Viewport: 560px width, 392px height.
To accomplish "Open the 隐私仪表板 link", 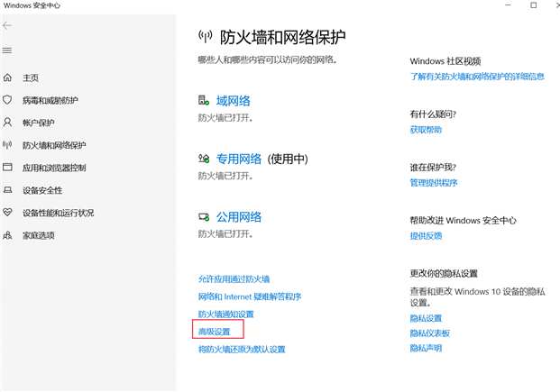I will pos(430,333).
